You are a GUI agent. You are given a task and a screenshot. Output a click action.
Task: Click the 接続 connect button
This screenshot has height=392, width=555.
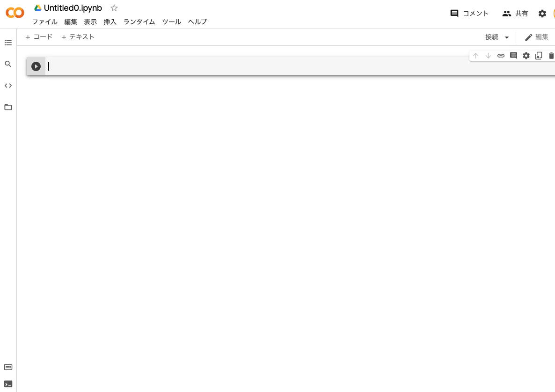click(x=492, y=37)
